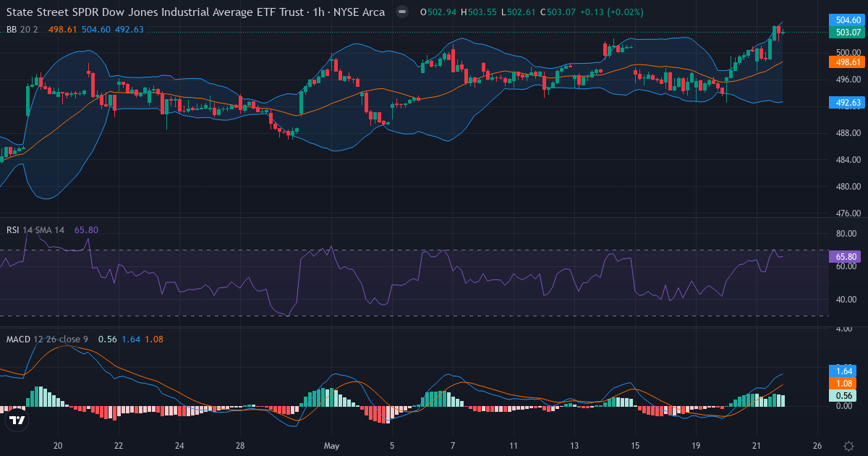Screen dimensions: 868x456
Task: Click the 476.00 price scale label
Action: point(847,214)
